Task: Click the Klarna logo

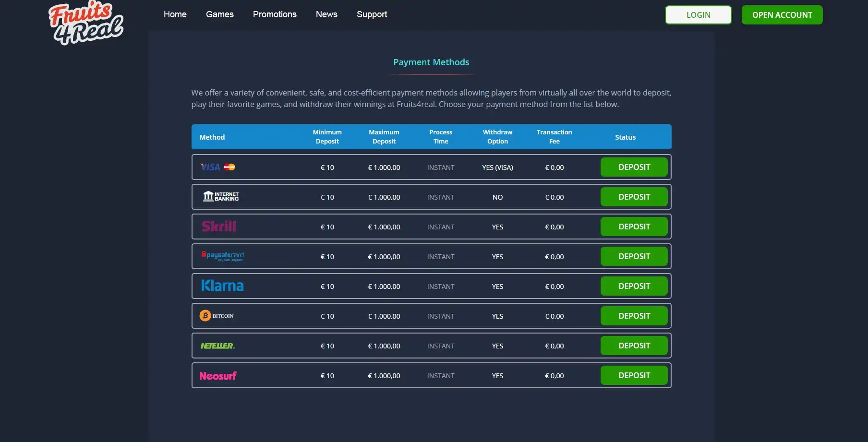Action: [x=222, y=286]
